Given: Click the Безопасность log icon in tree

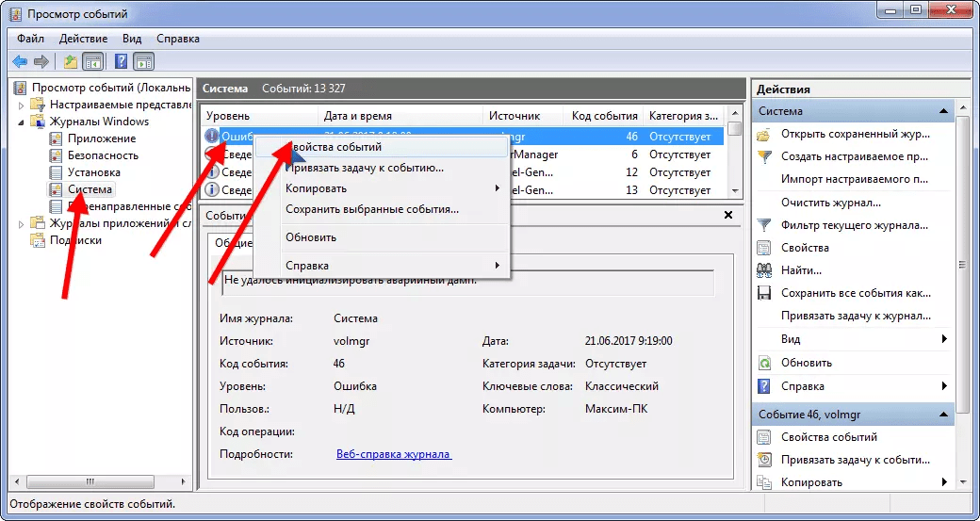Looking at the screenshot, I should tap(56, 155).
